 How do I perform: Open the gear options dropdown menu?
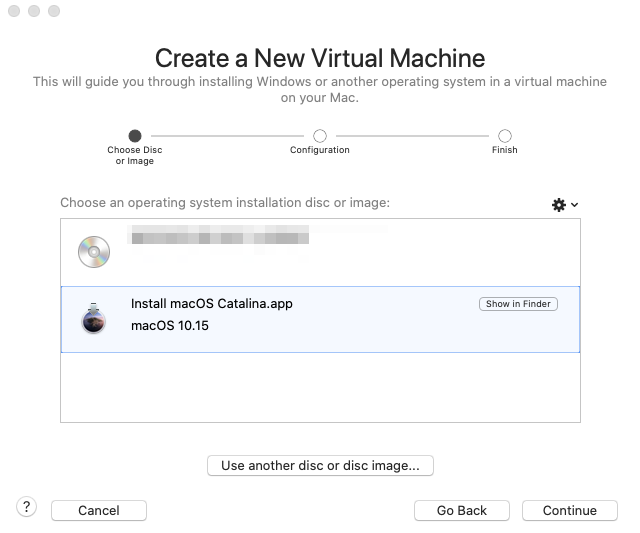(x=564, y=204)
